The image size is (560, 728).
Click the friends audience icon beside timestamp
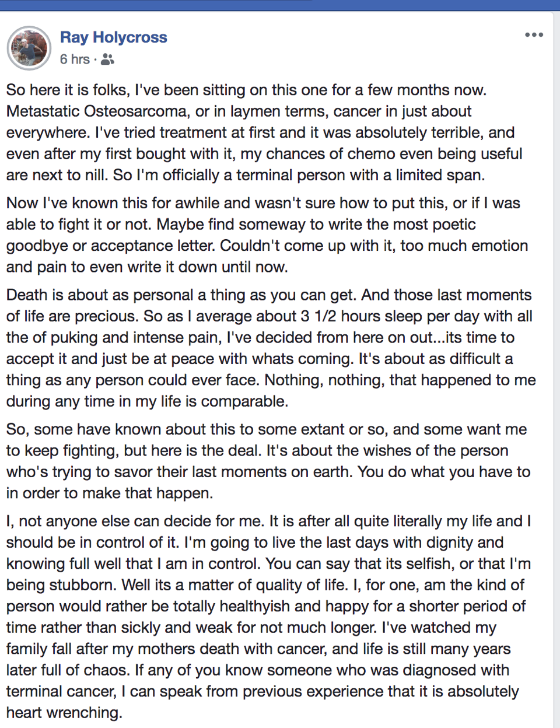pyautogui.click(x=107, y=60)
